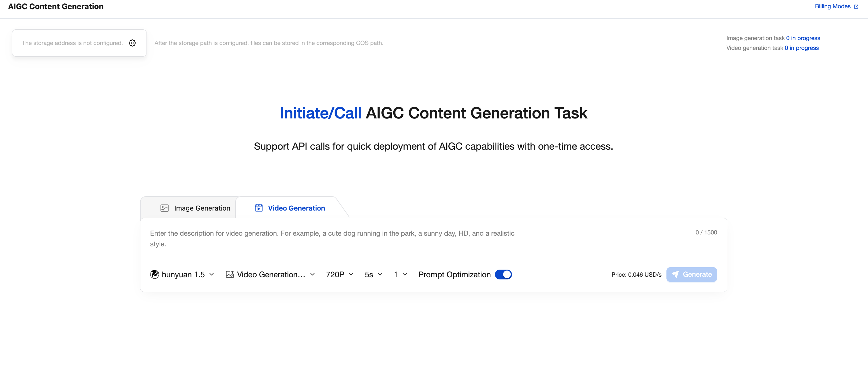The image size is (868, 385).
Task: Disable the Prompt Optimization toggle
Action: [503, 275]
